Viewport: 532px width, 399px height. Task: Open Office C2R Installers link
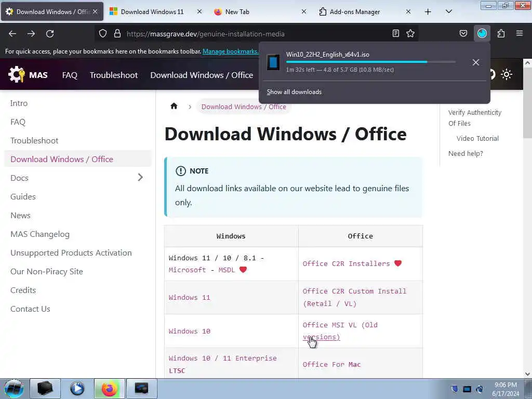[346, 263]
